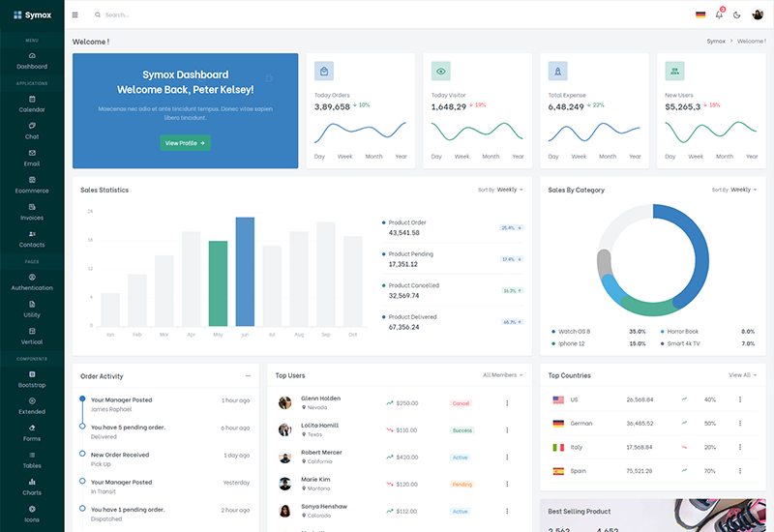774x532 pixels.
Task: Click the German flag language icon
Action: coord(700,15)
